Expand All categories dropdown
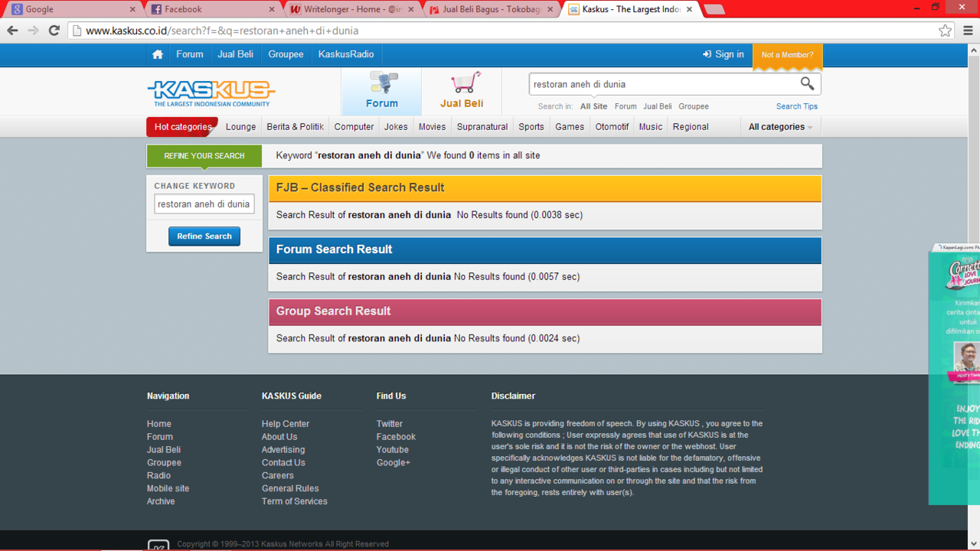 [x=780, y=127]
